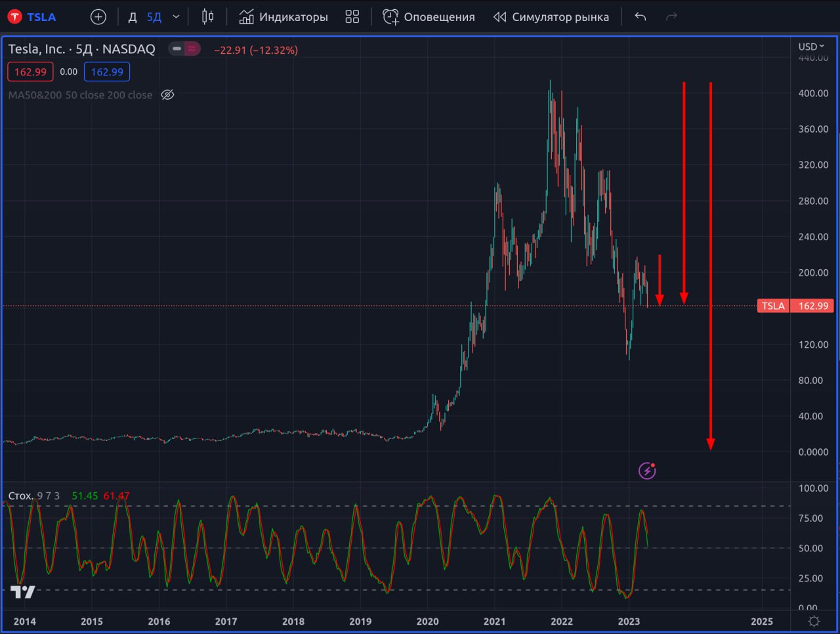Click the 75.00 stochastic axis label

tap(811, 518)
